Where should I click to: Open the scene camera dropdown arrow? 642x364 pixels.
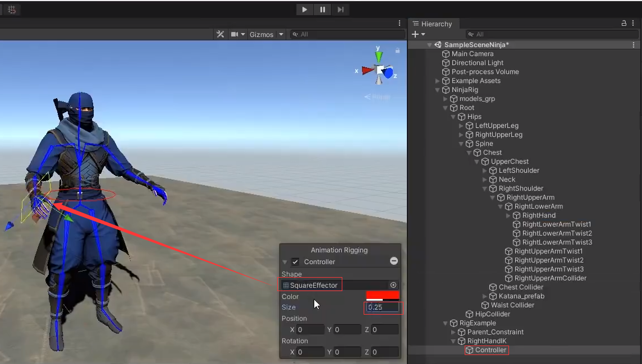pyautogui.click(x=243, y=34)
